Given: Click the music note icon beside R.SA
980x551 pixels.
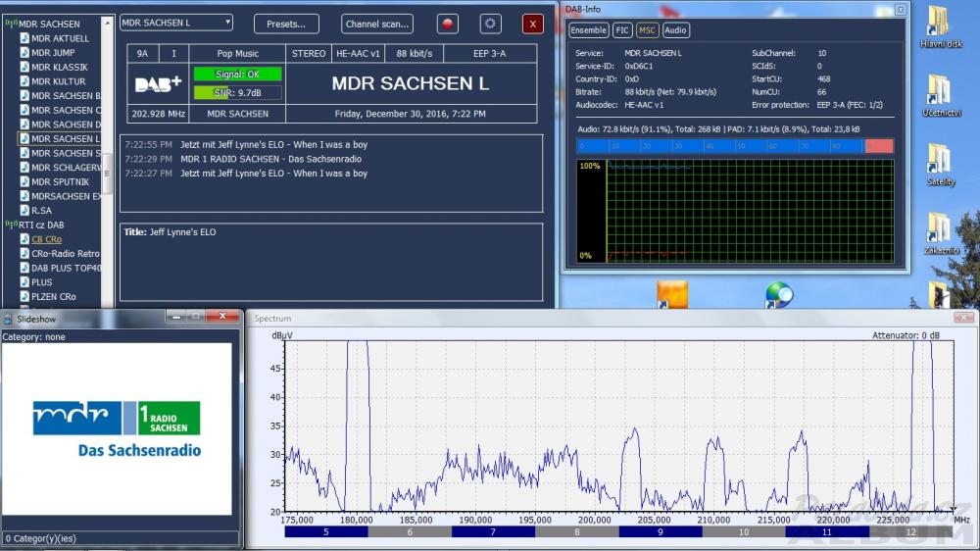Looking at the screenshot, I should tap(24, 211).
